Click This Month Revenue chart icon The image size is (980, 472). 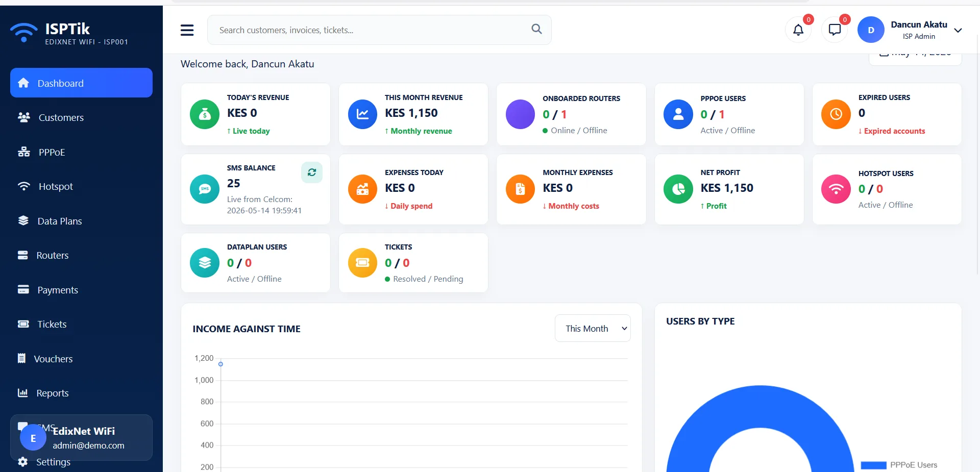click(362, 114)
